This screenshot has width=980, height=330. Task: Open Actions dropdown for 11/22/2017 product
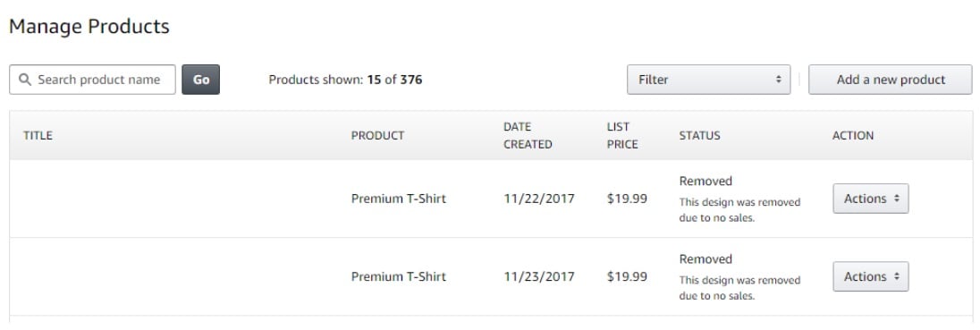pos(871,199)
